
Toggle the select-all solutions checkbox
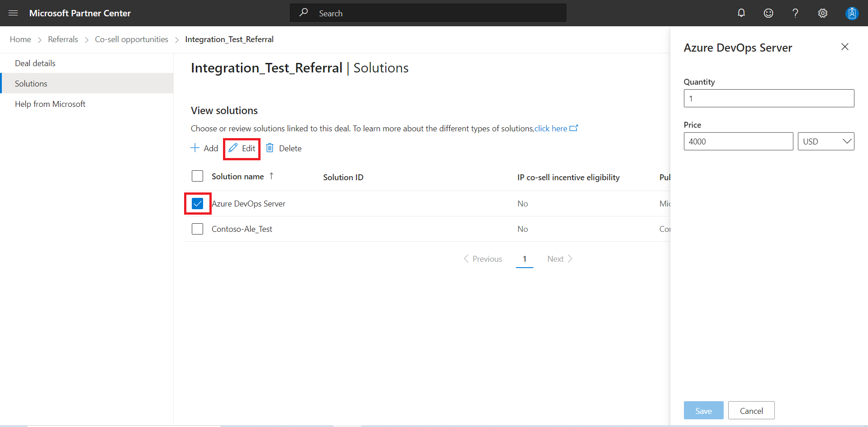(x=198, y=176)
